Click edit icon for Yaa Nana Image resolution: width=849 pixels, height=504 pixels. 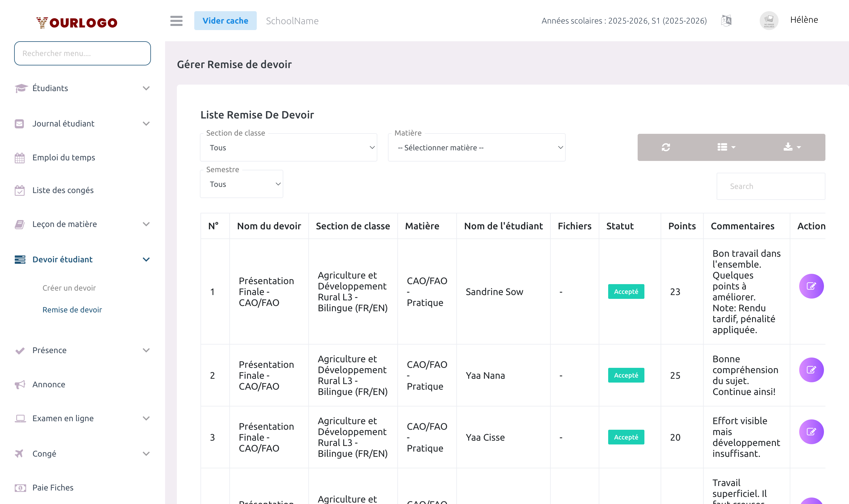(x=811, y=370)
